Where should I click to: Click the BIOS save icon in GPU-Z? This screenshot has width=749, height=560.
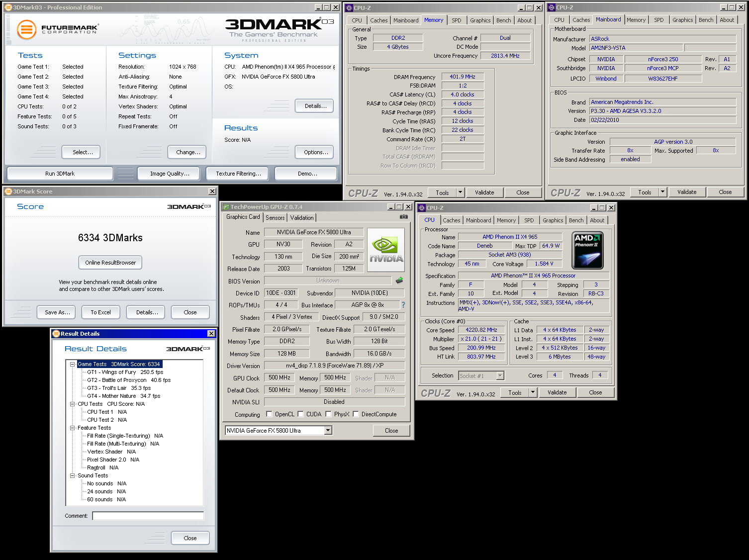click(x=399, y=280)
